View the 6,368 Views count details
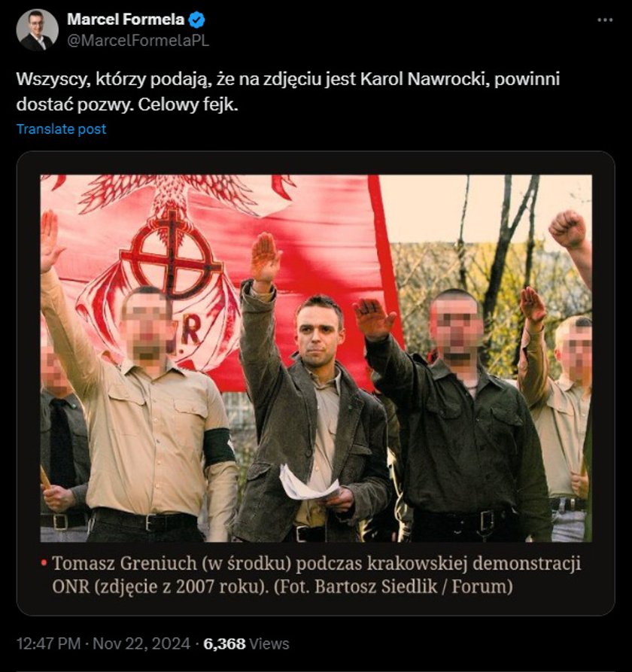632x672 pixels. [x=246, y=643]
